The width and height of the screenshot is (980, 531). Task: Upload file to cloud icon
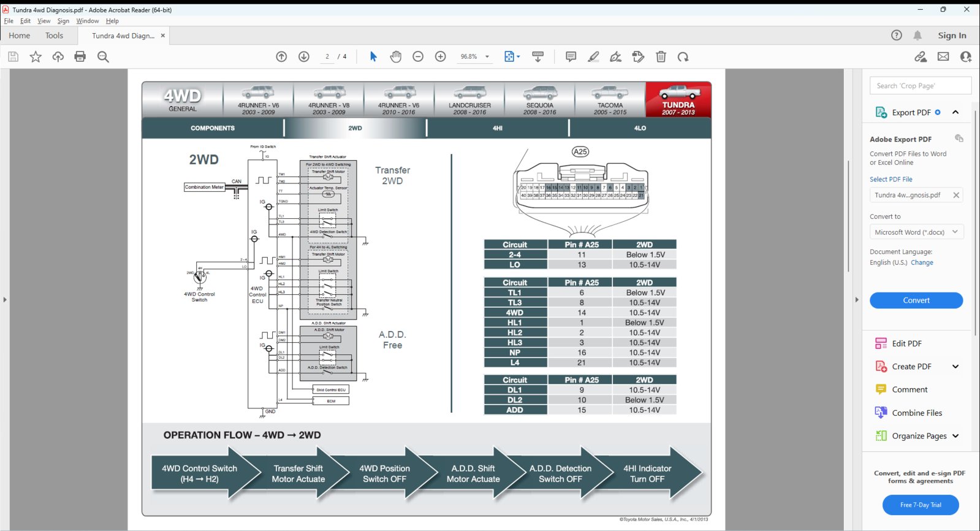pos(58,57)
